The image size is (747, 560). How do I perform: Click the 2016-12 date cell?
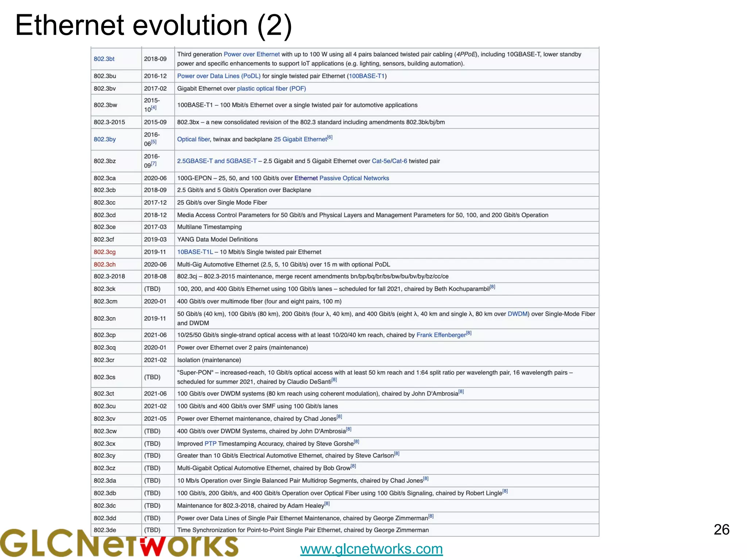158,76
